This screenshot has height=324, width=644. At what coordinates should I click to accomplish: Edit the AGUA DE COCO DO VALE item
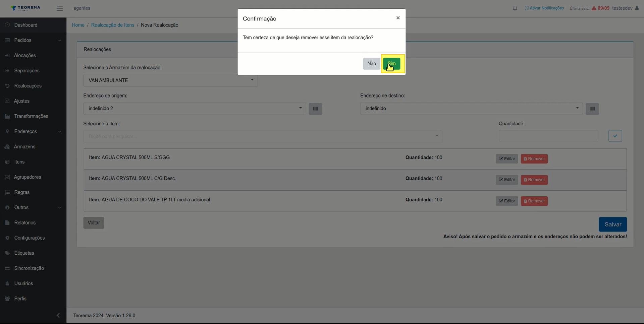click(x=507, y=201)
